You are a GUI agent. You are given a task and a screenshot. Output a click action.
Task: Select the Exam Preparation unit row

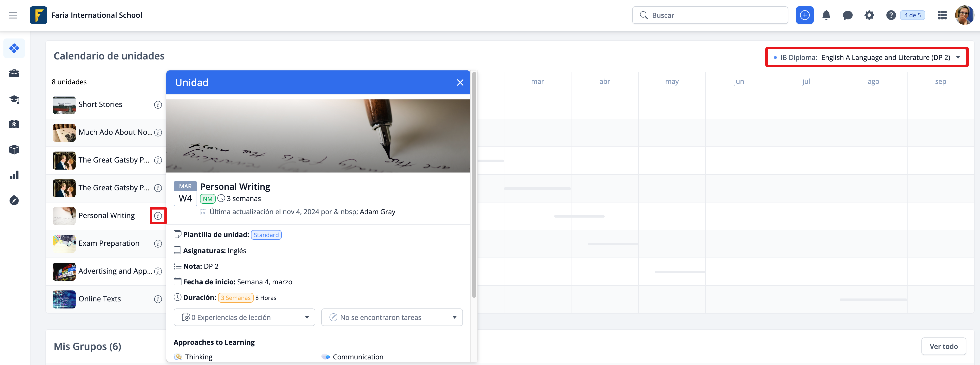point(109,243)
